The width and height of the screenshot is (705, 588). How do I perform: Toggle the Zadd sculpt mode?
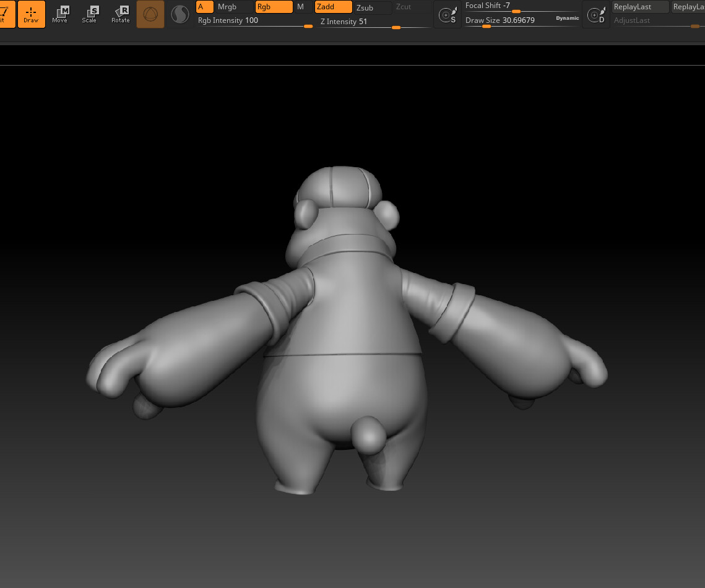click(x=333, y=7)
